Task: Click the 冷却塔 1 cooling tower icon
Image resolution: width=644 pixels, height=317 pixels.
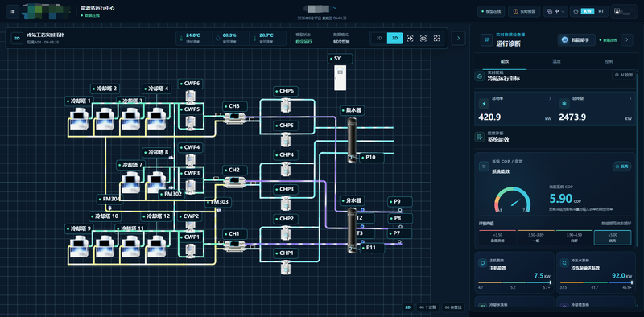Action: click(x=79, y=119)
